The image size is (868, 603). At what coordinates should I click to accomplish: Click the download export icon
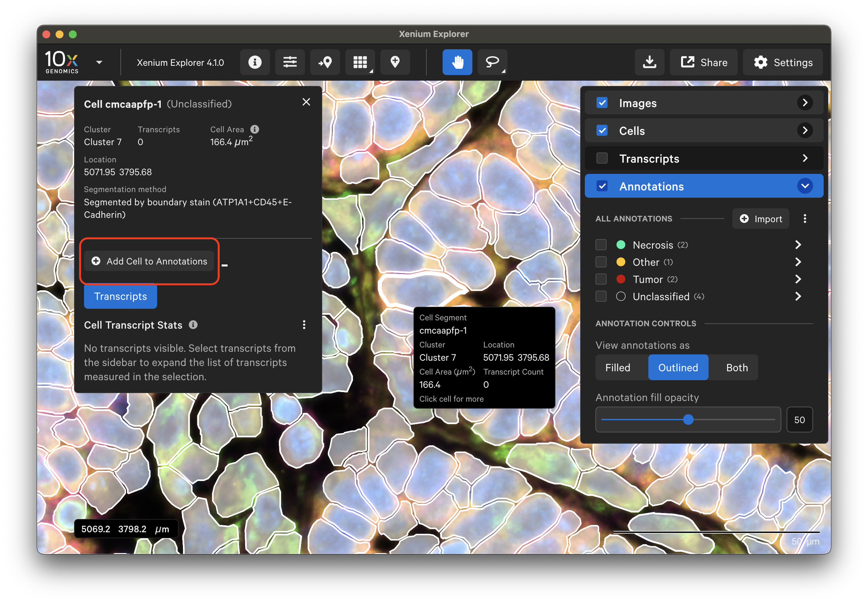tap(649, 62)
